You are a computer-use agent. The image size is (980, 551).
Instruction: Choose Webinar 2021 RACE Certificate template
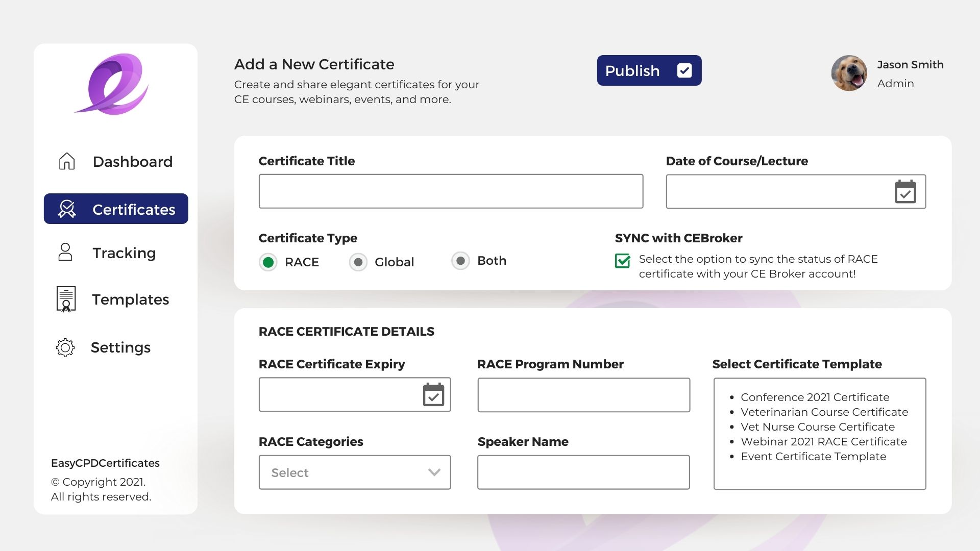(x=823, y=442)
